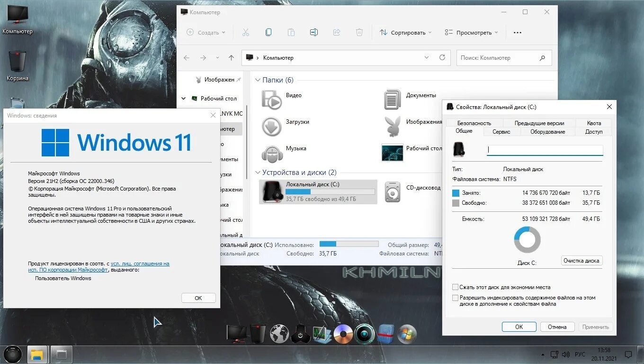
Task: Select the CD-дисковод drive
Action: coord(412,192)
